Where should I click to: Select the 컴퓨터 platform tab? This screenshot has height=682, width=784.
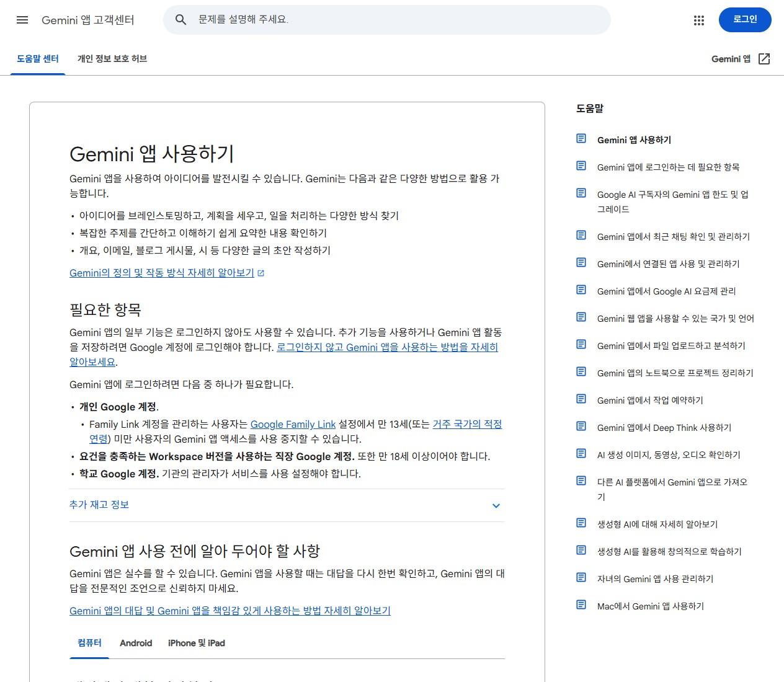coord(89,643)
